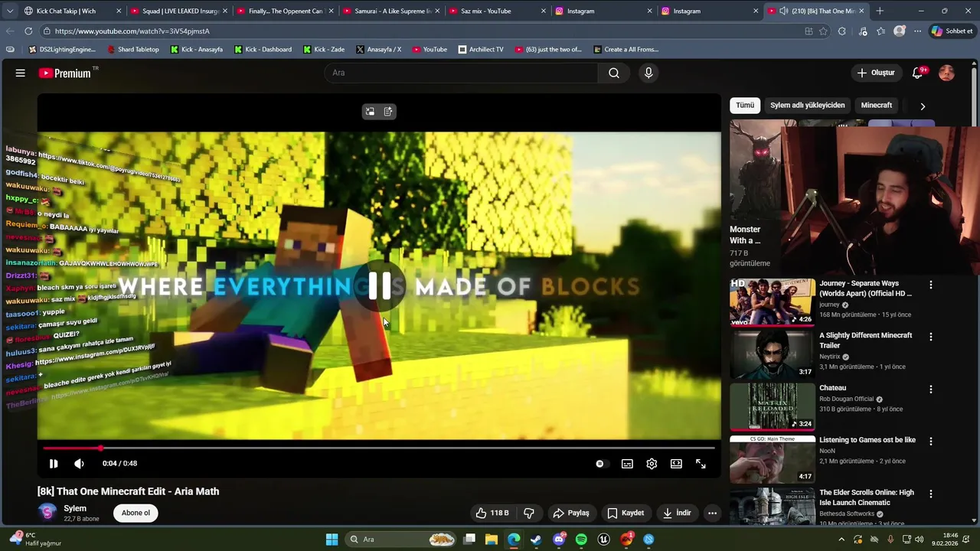Open Kick - Dashboard bookmark
980x551 pixels.
263,49
